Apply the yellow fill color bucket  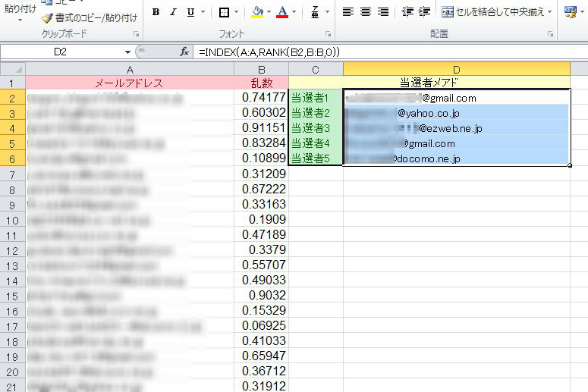pyautogui.click(x=257, y=12)
